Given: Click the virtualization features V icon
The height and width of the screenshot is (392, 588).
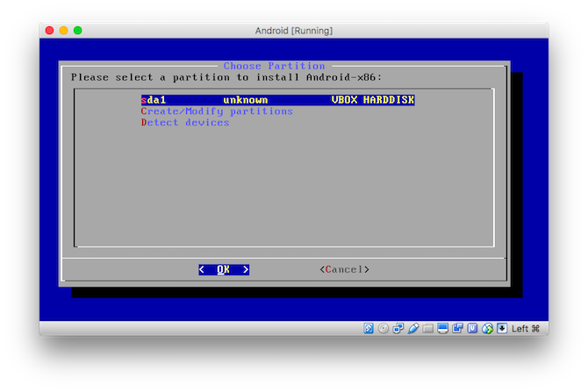Looking at the screenshot, I should click(x=472, y=329).
